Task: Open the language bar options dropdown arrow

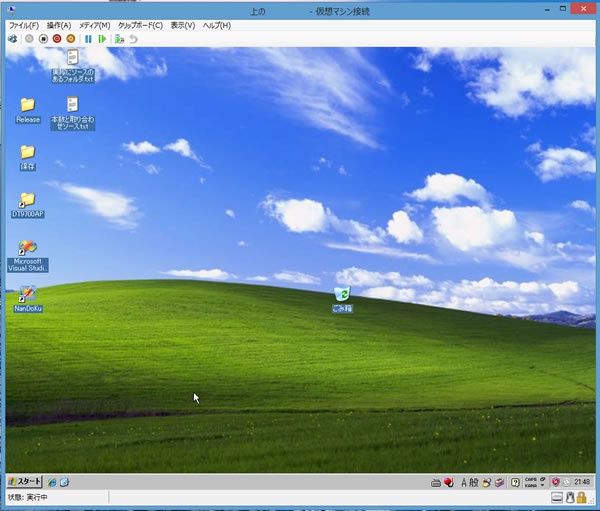Action: point(542,485)
